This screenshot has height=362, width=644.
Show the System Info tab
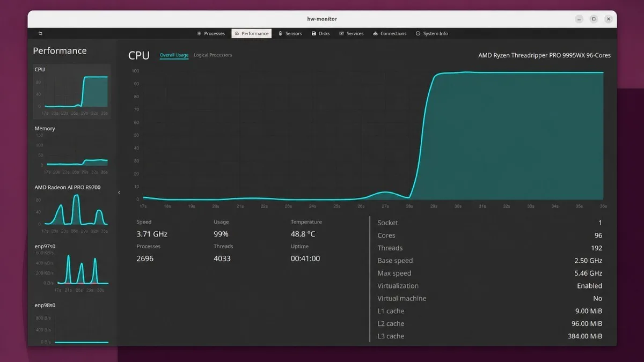(x=431, y=33)
